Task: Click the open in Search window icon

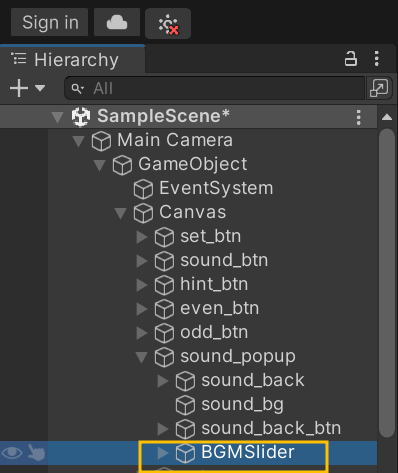Action: [379, 88]
